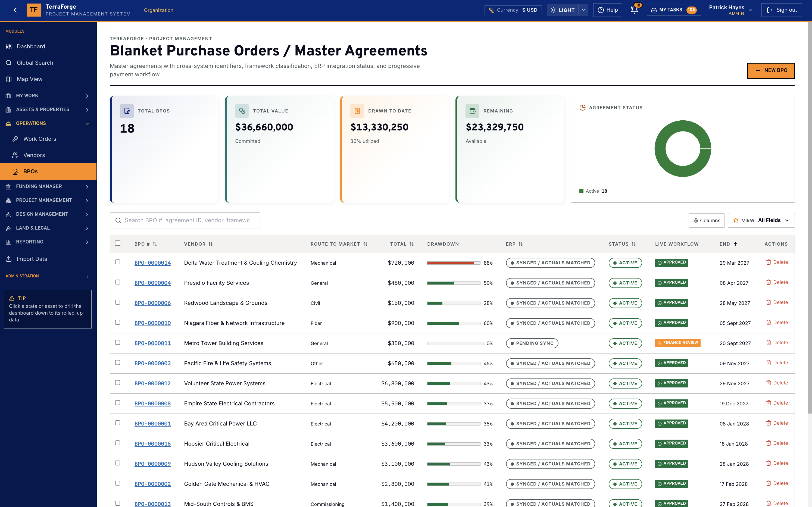The image size is (812, 507).
Task: Click the back arrow in the header
Action: (x=15, y=10)
